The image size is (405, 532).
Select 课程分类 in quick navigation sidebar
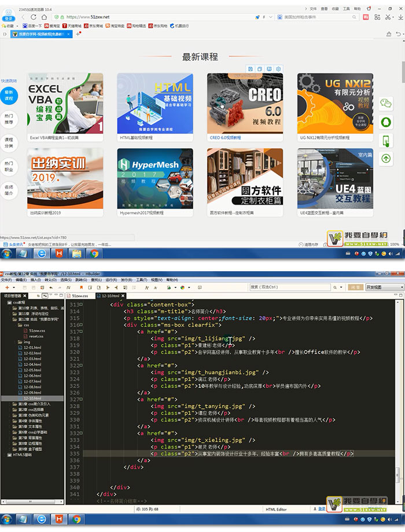click(x=9, y=143)
